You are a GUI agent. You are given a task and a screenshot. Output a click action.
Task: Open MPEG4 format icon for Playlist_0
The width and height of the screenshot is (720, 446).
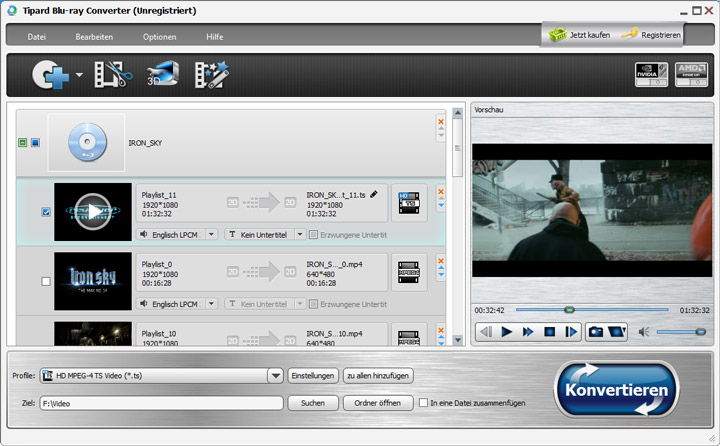pos(409,272)
